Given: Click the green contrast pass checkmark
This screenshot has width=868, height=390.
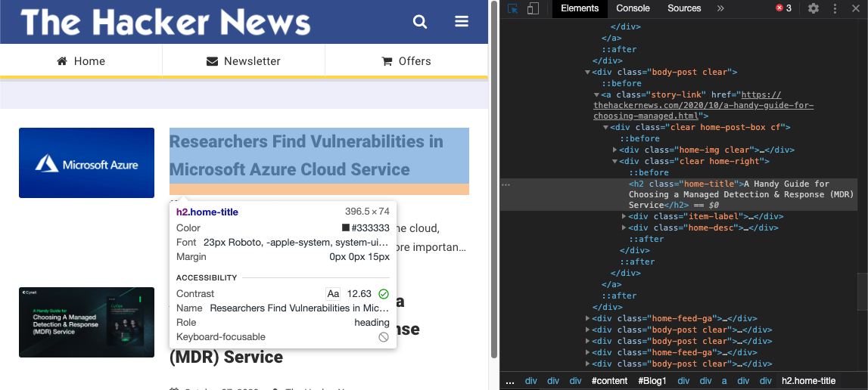Looking at the screenshot, I should [384, 294].
